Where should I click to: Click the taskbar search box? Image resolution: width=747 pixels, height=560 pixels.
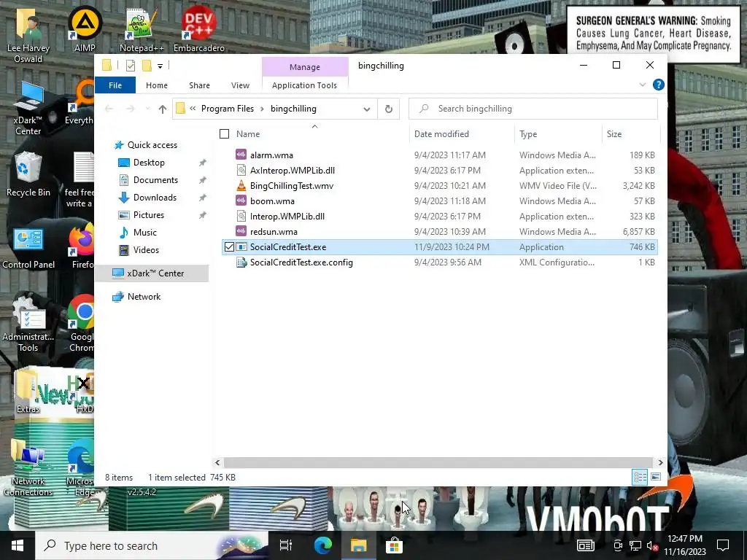coord(151,545)
